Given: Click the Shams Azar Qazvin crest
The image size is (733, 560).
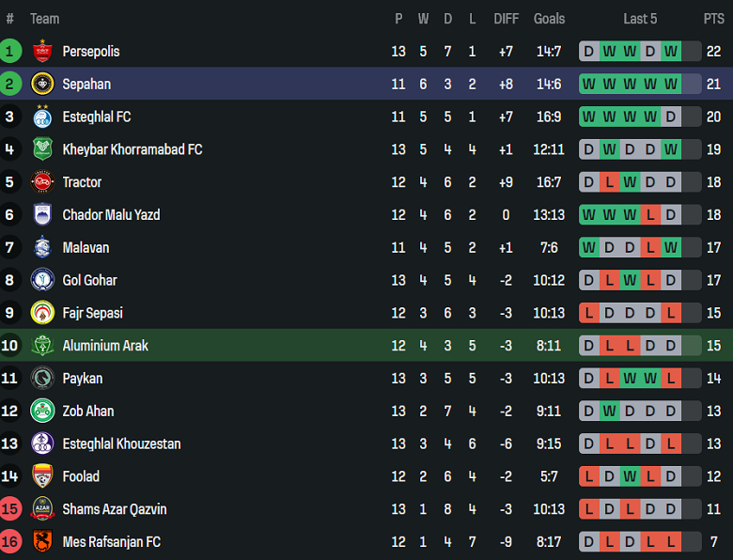Looking at the screenshot, I should click(42, 509).
